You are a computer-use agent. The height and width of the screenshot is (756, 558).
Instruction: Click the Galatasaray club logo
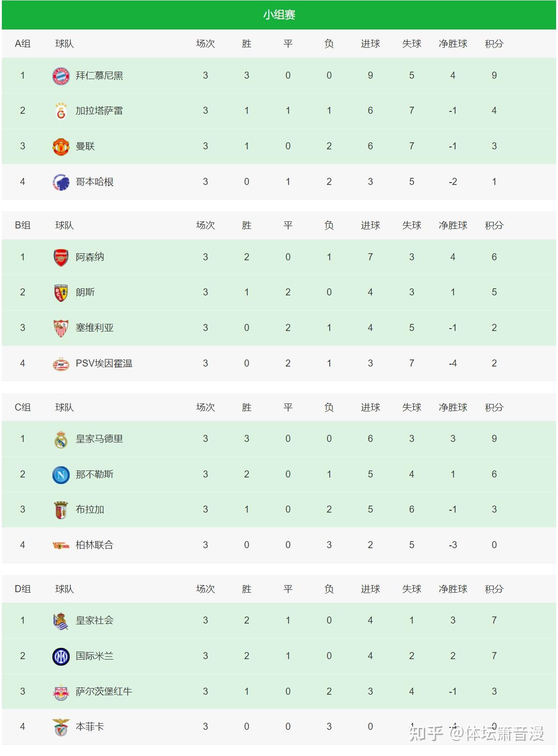[x=61, y=111]
